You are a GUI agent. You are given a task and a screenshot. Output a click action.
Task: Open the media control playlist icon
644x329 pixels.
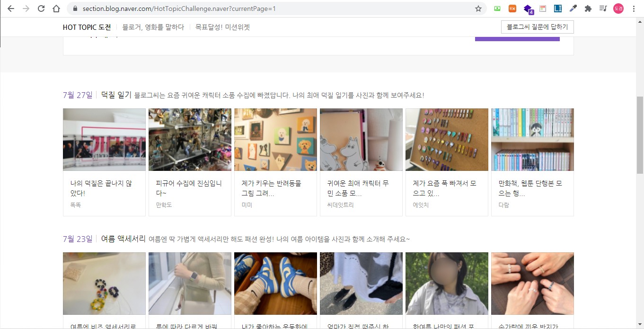coord(603,9)
